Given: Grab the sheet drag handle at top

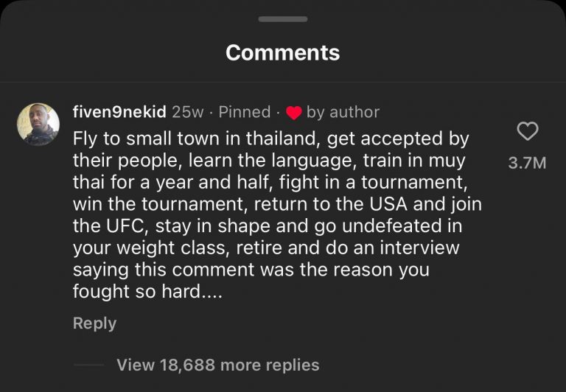Looking at the screenshot, I should tap(283, 19).
